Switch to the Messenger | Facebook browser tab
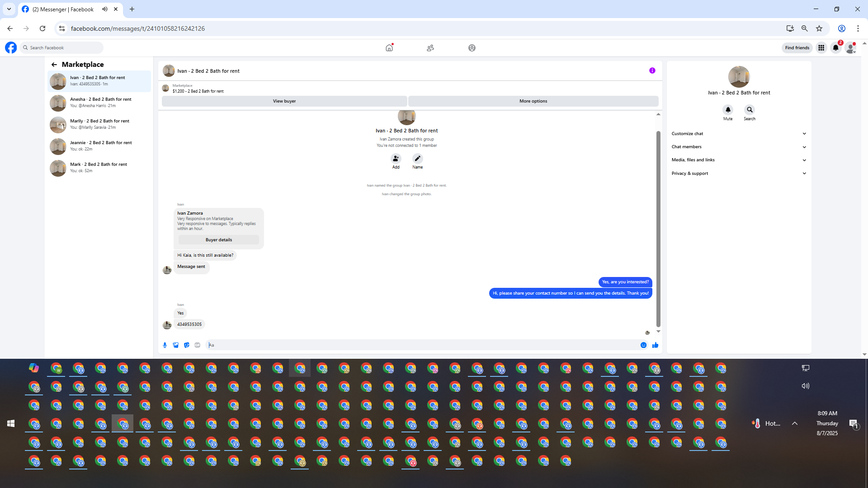 (x=70, y=9)
